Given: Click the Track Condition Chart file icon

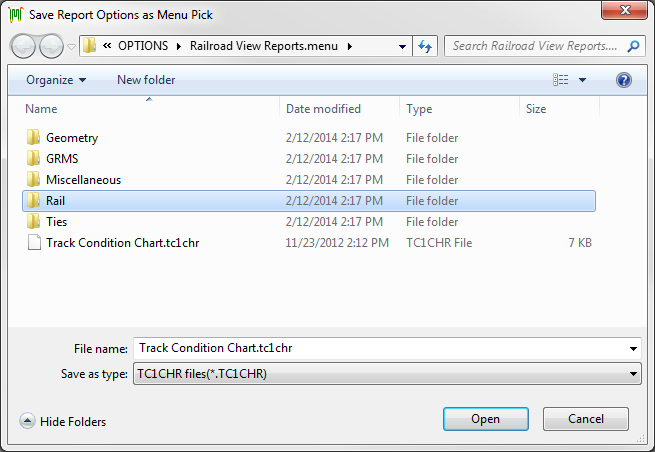Looking at the screenshot, I should [33, 243].
